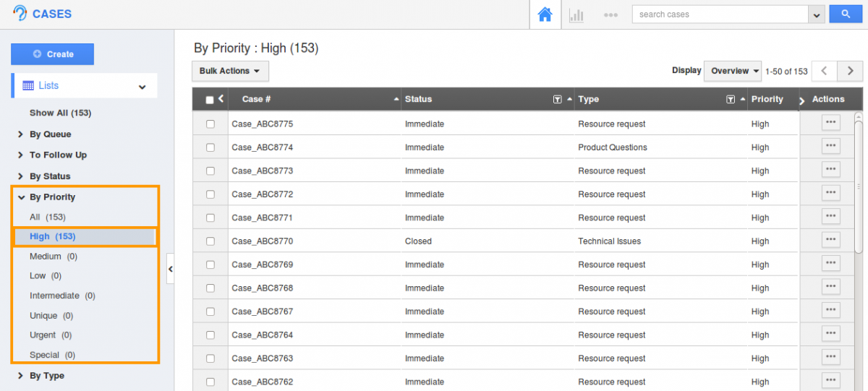Viewport: 868px width, 391px height.
Task: Open the Home icon tab
Action: click(545, 14)
